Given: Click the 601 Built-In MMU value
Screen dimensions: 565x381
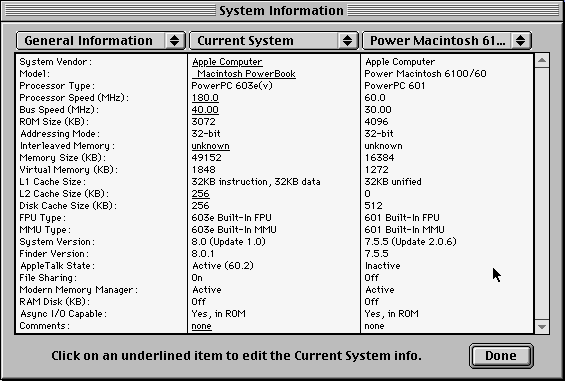Looking at the screenshot, I should pos(405,230).
